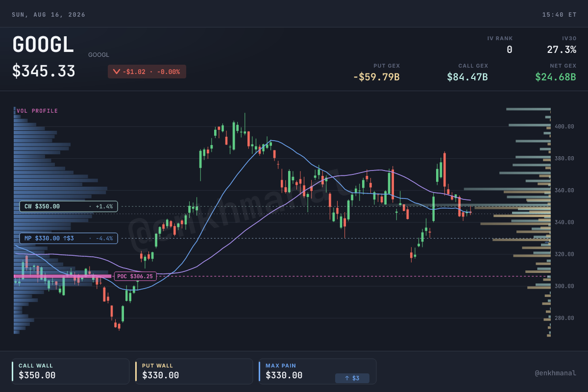Click the 320.00 price axis label
Viewport: 588px width, 392px height.
click(565, 254)
